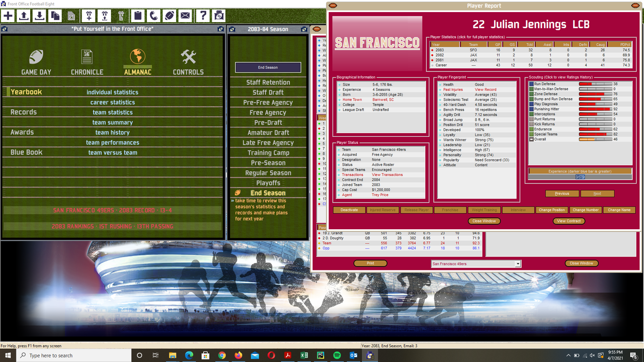Click the Change Name button
This screenshot has width=644, height=362.
coord(619,210)
